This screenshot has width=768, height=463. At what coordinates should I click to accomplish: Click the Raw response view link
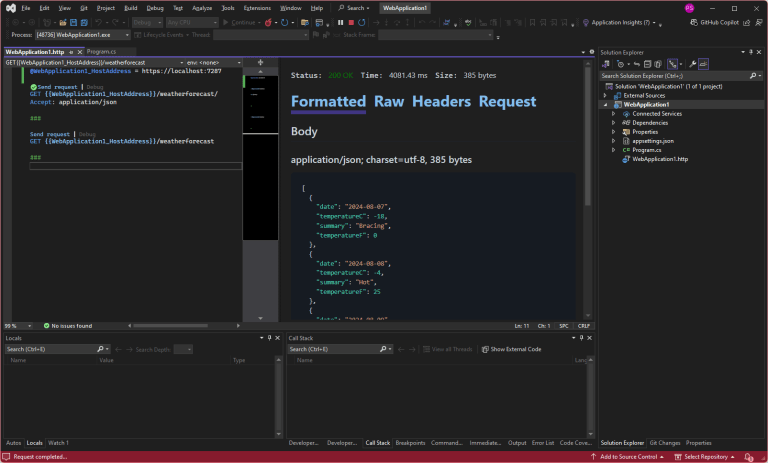pos(387,101)
